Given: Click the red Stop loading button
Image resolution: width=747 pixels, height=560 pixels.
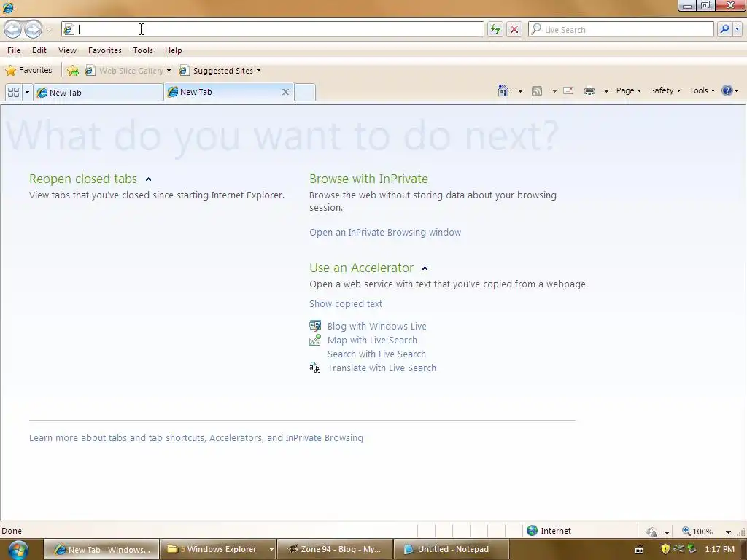Looking at the screenshot, I should pos(514,29).
